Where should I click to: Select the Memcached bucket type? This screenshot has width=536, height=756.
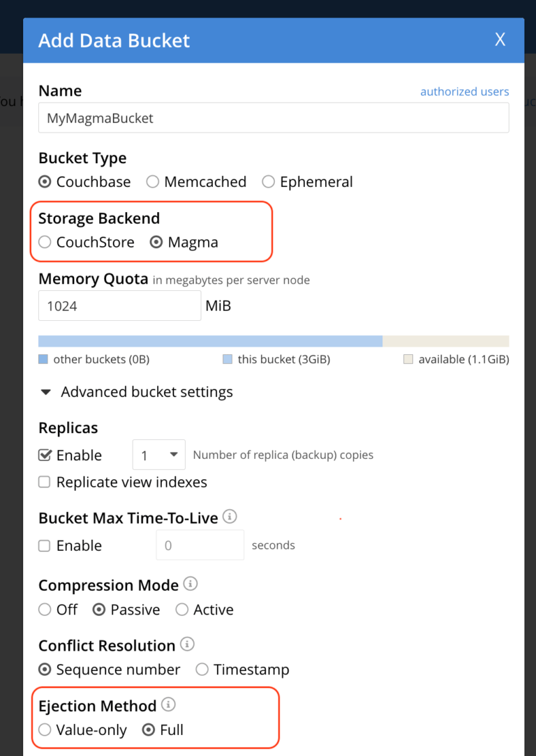pyautogui.click(x=152, y=181)
